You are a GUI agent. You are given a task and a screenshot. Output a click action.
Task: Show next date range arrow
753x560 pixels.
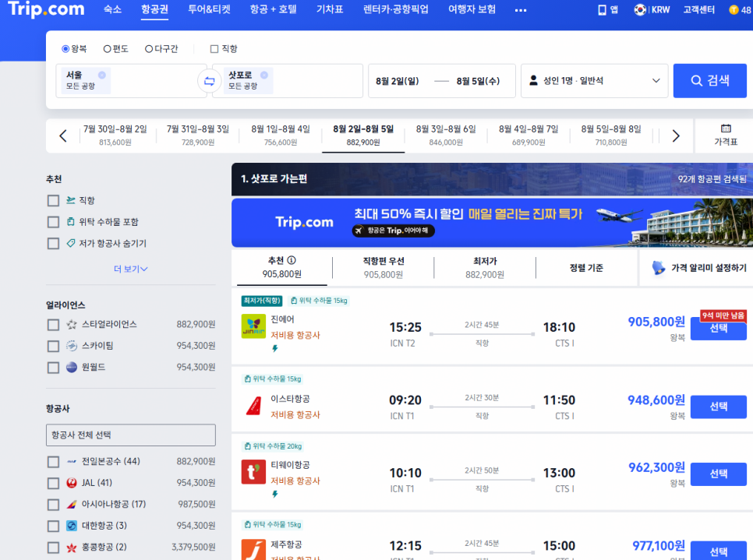[676, 136]
